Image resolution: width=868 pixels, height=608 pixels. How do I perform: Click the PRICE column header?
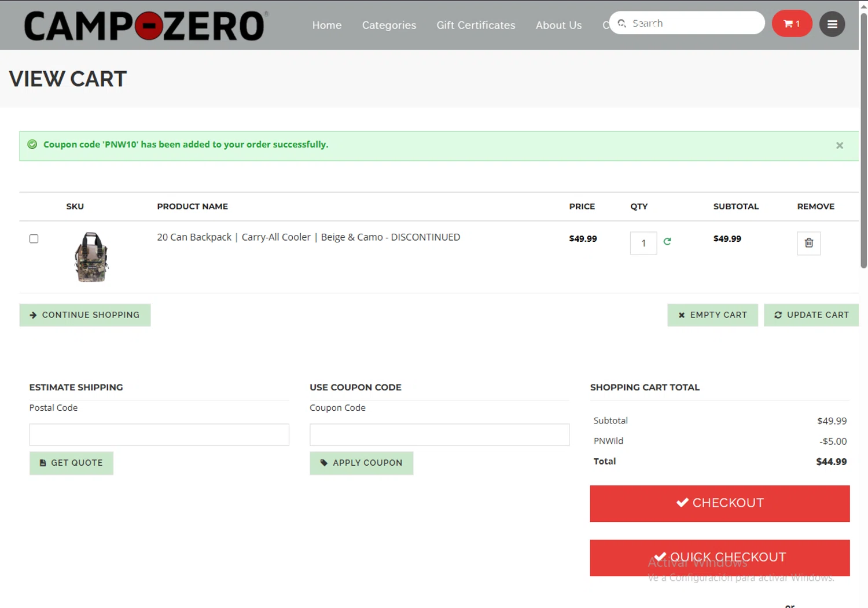coord(582,207)
